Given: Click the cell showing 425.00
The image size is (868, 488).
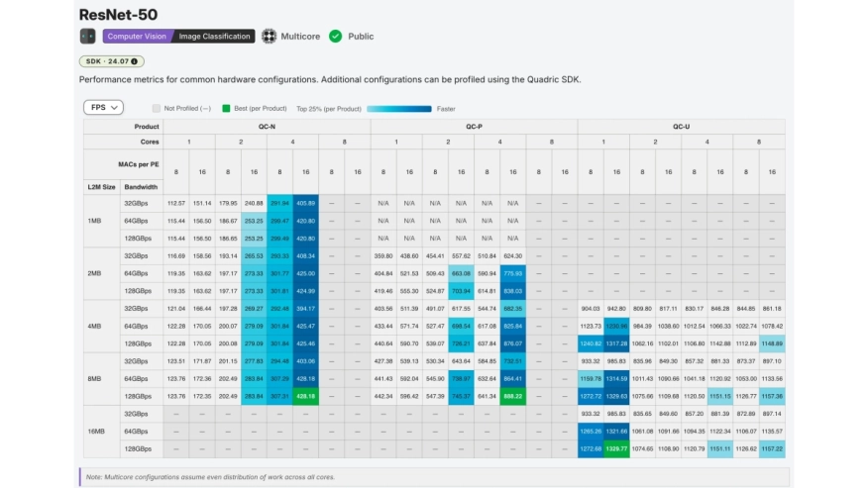Looking at the screenshot, I should coord(305,273).
